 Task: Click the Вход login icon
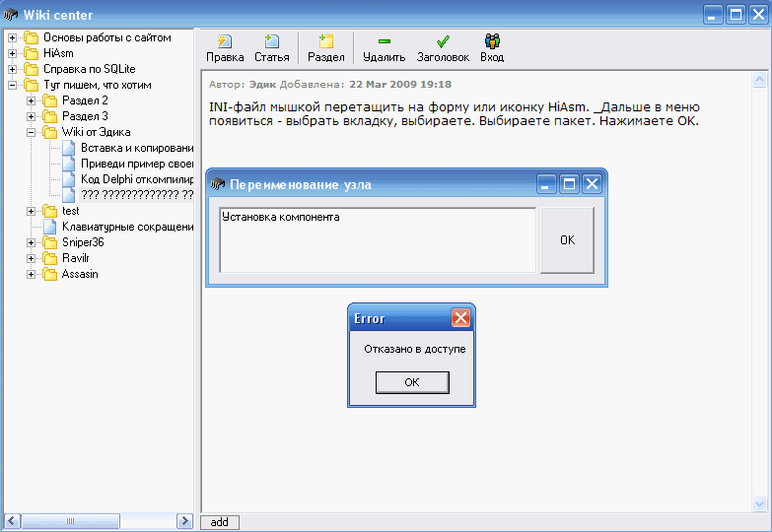click(x=492, y=41)
